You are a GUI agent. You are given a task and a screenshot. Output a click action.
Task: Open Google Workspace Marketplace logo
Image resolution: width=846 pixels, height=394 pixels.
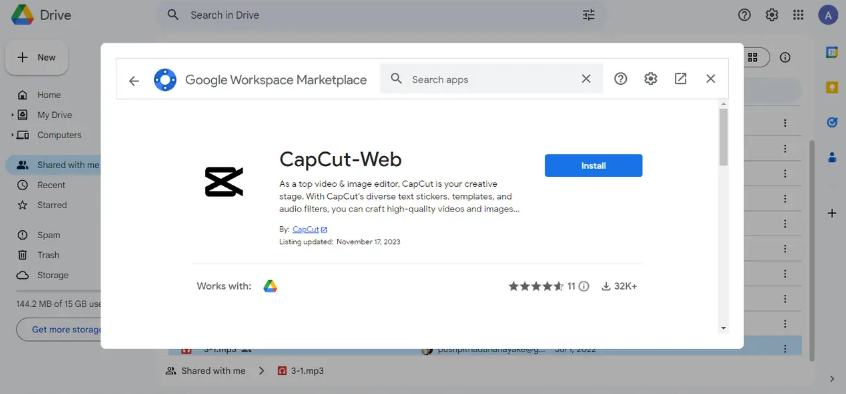click(165, 80)
